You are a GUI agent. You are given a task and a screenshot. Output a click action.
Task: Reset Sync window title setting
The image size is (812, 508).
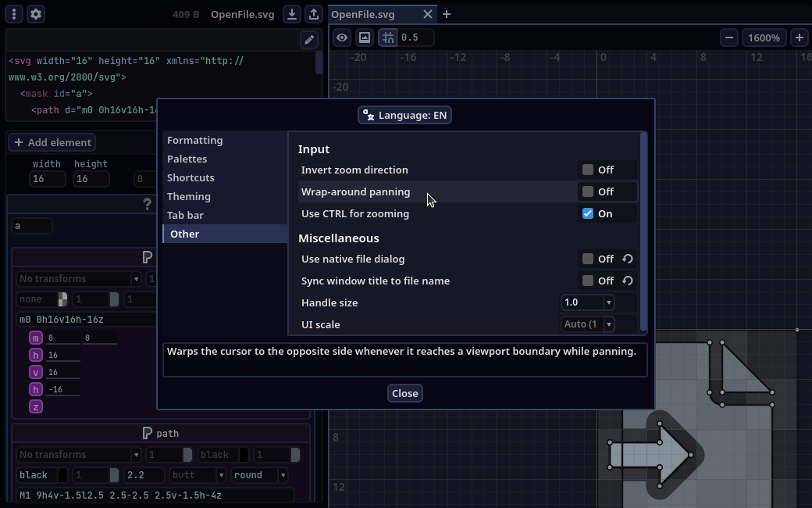click(x=628, y=281)
